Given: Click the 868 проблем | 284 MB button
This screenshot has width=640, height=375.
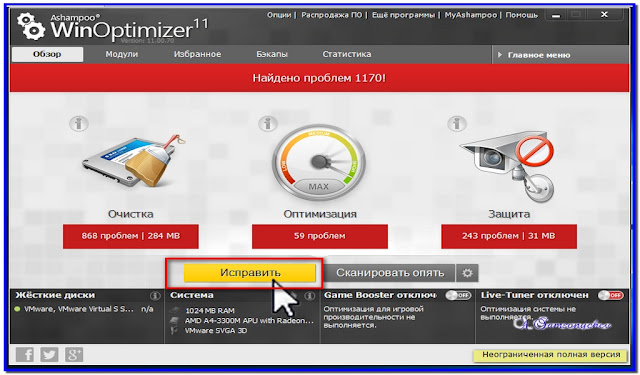Looking at the screenshot, I should tap(131, 236).
